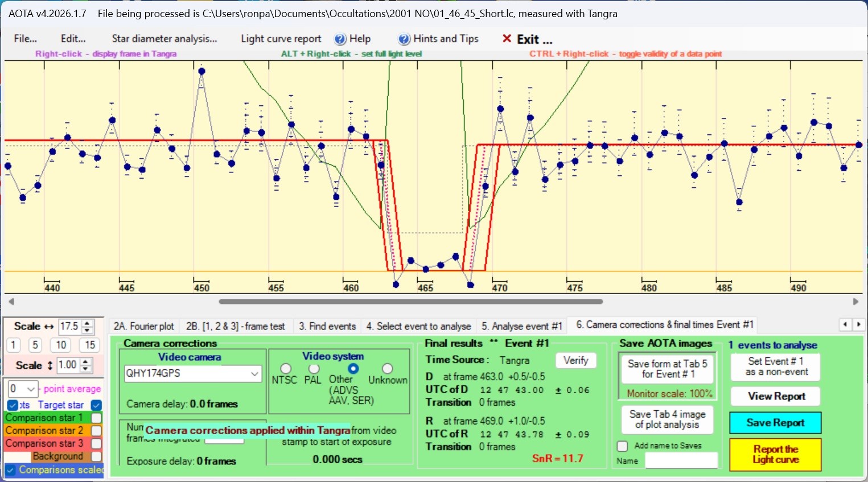Click the plot scrollbar's right arrow

coord(855,302)
